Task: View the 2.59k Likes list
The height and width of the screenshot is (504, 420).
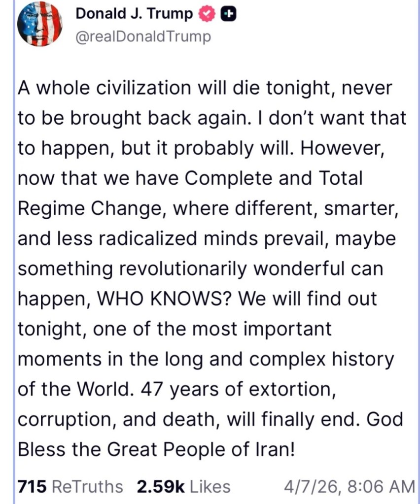Action: pyautogui.click(x=183, y=487)
